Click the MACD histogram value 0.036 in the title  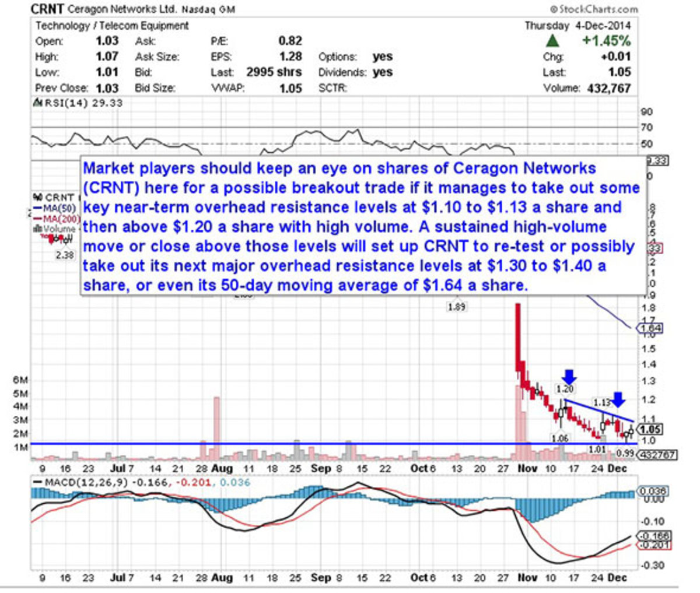tap(235, 483)
